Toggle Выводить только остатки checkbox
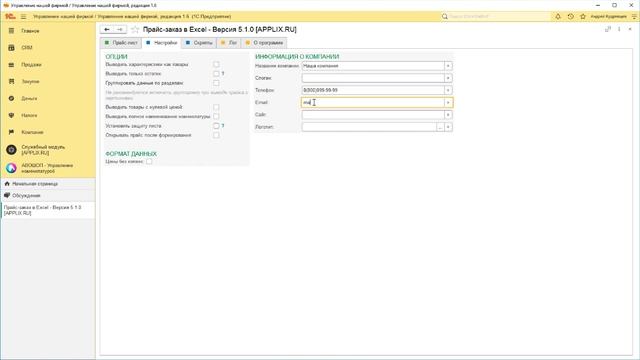Screen dimensions: 640x360 tap(216, 73)
